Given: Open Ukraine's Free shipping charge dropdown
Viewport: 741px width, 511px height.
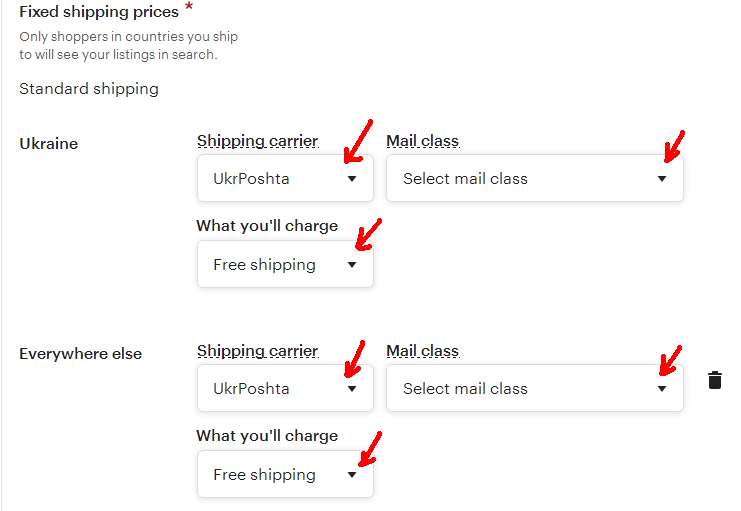Looking at the screenshot, I should click(285, 264).
